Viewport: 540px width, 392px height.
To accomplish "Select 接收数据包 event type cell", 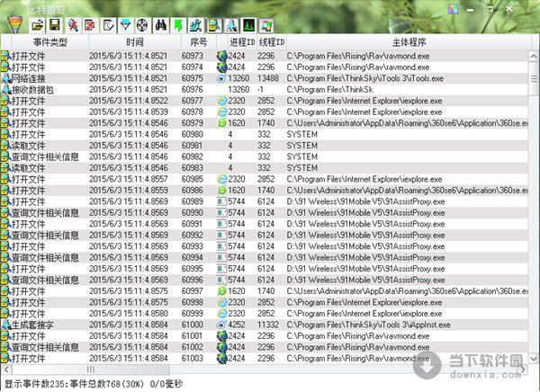I will 32,90.
